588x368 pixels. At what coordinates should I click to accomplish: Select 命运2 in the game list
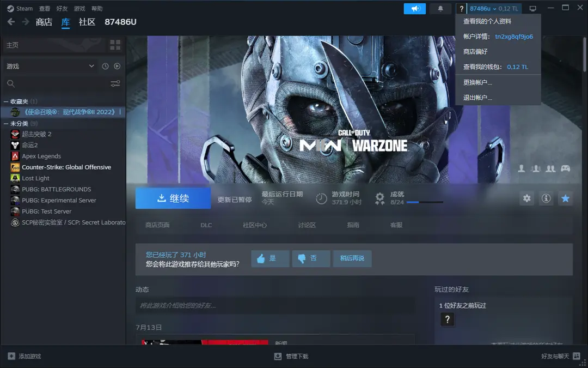point(63,145)
